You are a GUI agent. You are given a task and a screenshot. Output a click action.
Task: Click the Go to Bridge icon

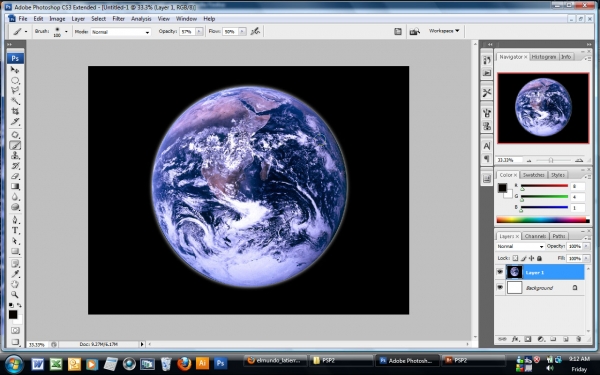coord(414,31)
